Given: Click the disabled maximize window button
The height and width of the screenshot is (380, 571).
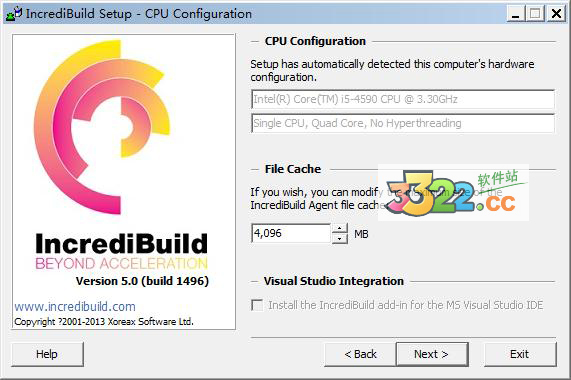Looking at the screenshot, I should pos(535,14).
